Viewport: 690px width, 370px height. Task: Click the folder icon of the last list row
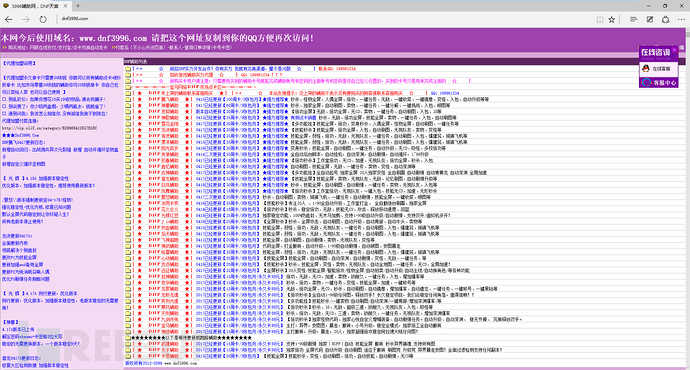[x=128, y=356]
